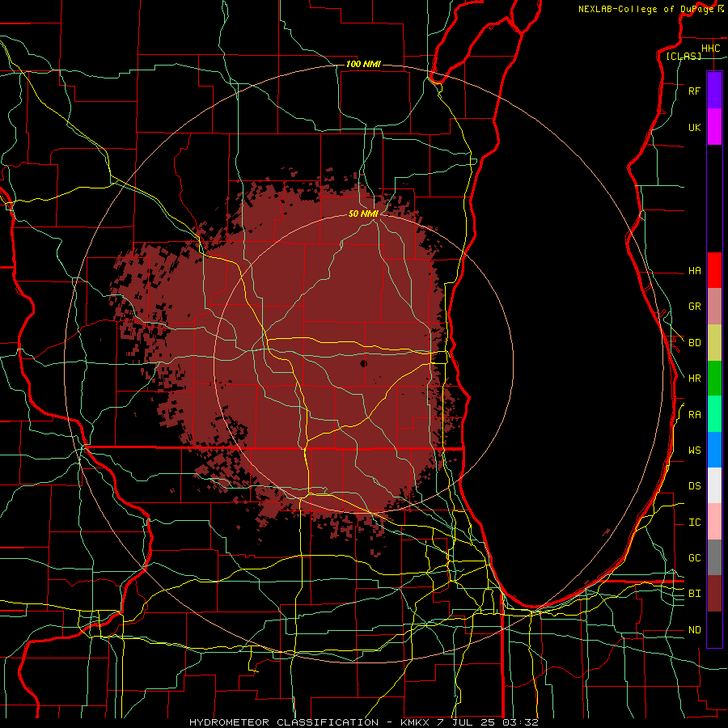Click the UK magenta legend swatch
Screen dimensions: 728x728
[714, 127]
